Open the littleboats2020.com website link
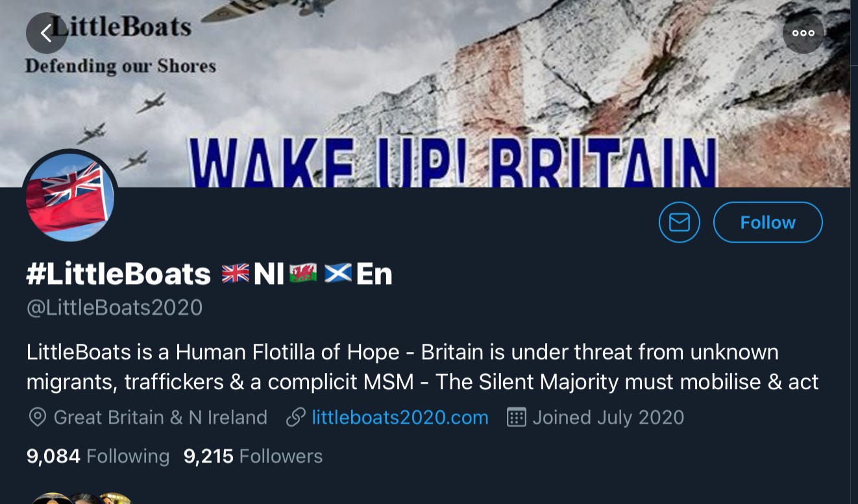 click(400, 417)
